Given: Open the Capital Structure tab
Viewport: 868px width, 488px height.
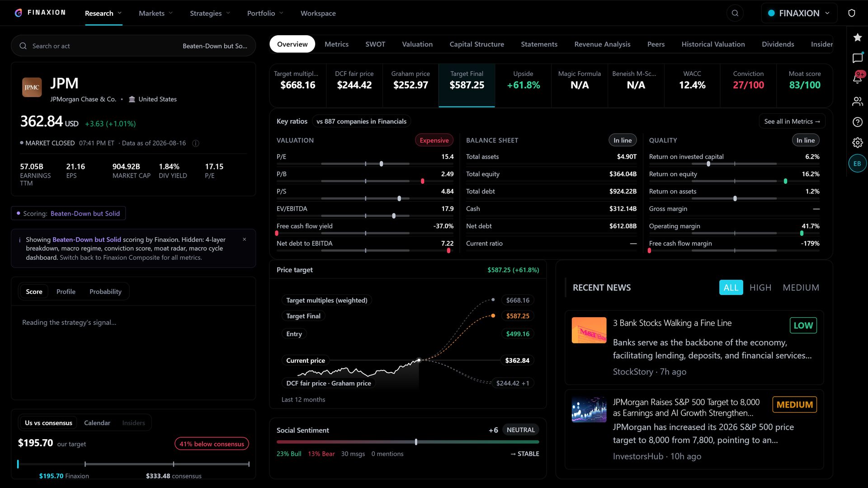Looking at the screenshot, I should (477, 44).
